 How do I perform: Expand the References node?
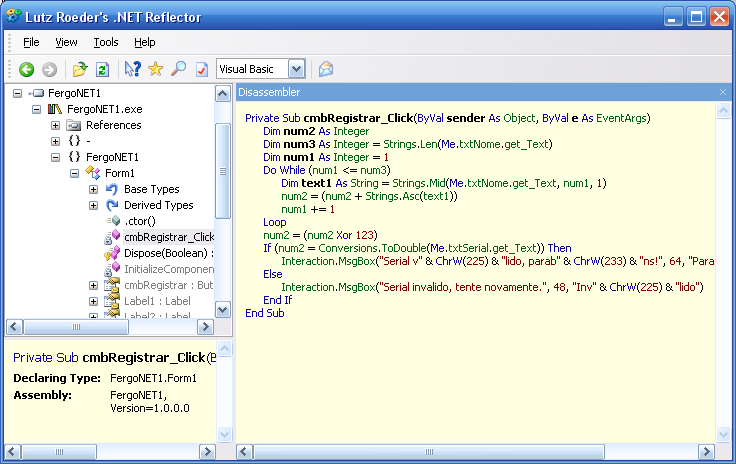(x=55, y=125)
